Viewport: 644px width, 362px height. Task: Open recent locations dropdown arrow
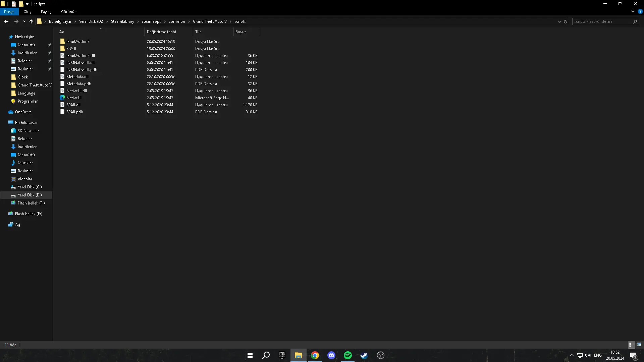click(24, 21)
